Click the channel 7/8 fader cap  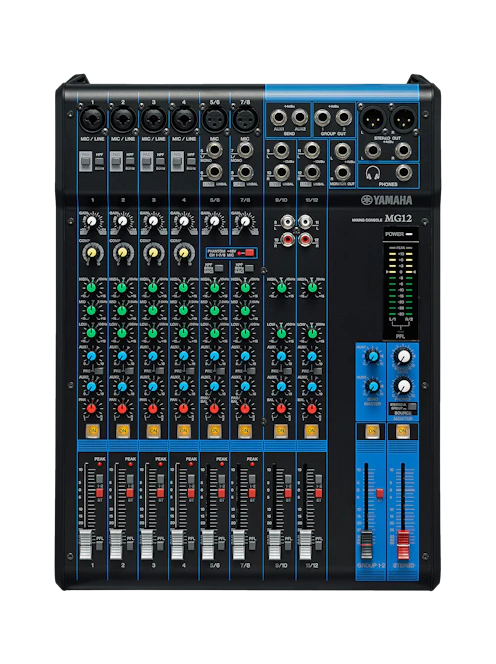click(x=238, y=544)
